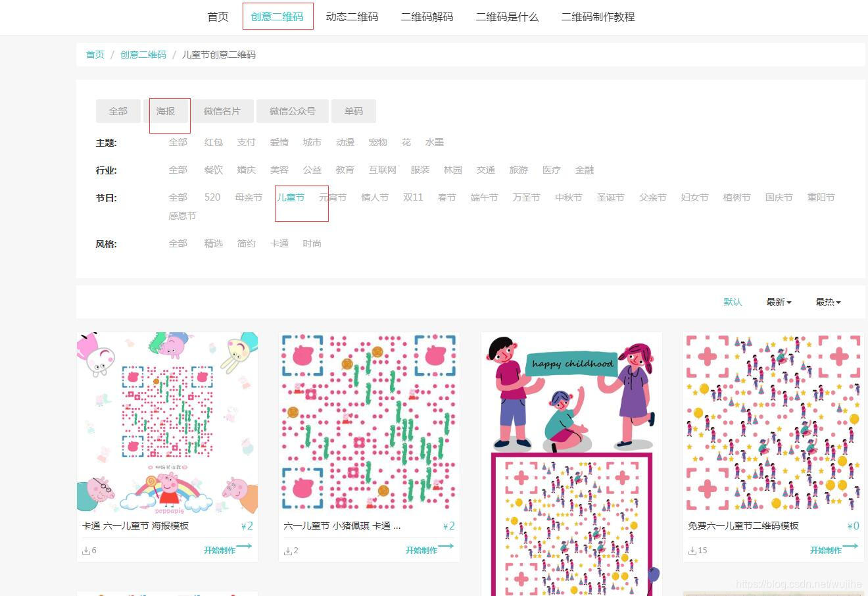The width and height of the screenshot is (868, 596).
Task: Filter holiday by 感恩节
Action: click(182, 216)
